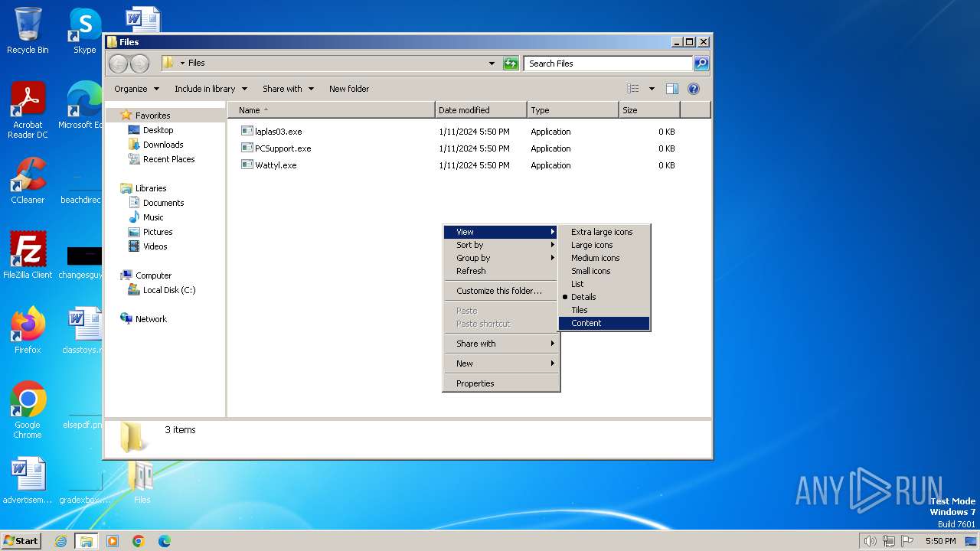Click Refresh in context menu
980x551 pixels.
501,271
